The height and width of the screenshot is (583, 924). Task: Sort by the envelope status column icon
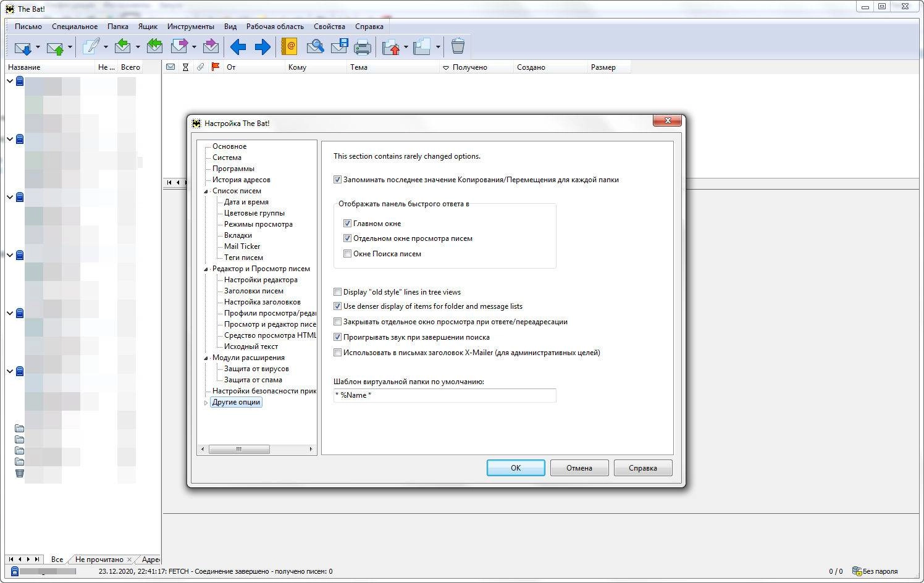pyautogui.click(x=170, y=67)
